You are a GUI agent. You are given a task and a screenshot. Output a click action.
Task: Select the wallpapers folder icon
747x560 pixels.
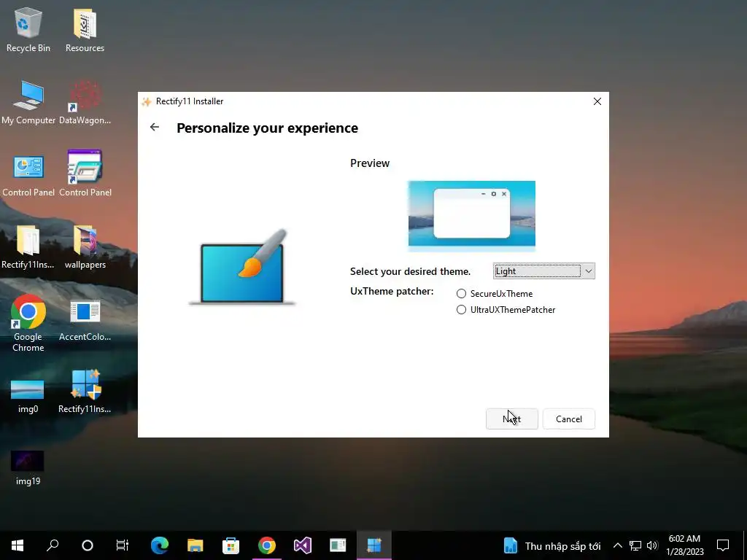click(85, 246)
